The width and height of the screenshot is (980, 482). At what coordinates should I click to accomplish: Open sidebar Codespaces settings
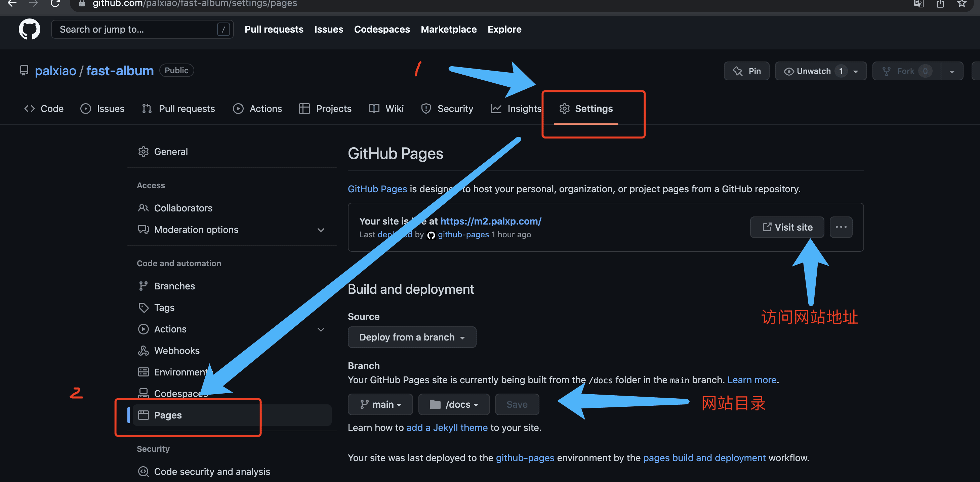[232, 394]
